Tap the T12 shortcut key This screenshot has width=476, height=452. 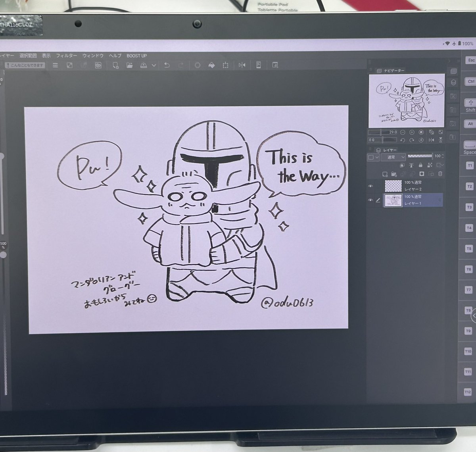tap(468, 393)
